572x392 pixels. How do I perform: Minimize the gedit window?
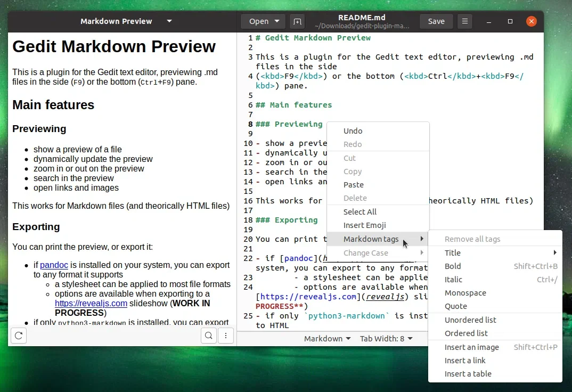tap(489, 21)
